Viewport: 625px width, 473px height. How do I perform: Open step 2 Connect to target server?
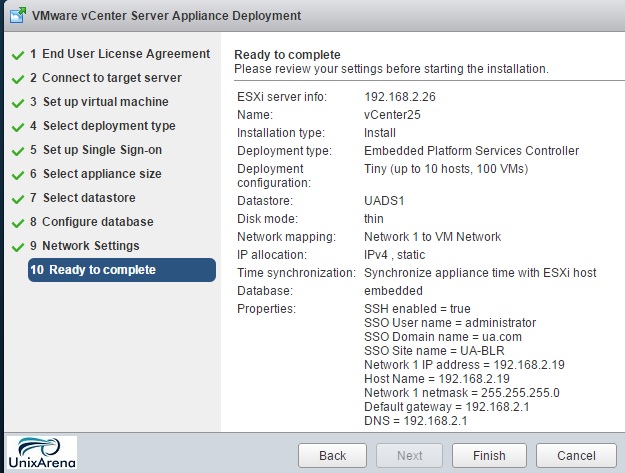click(x=106, y=78)
